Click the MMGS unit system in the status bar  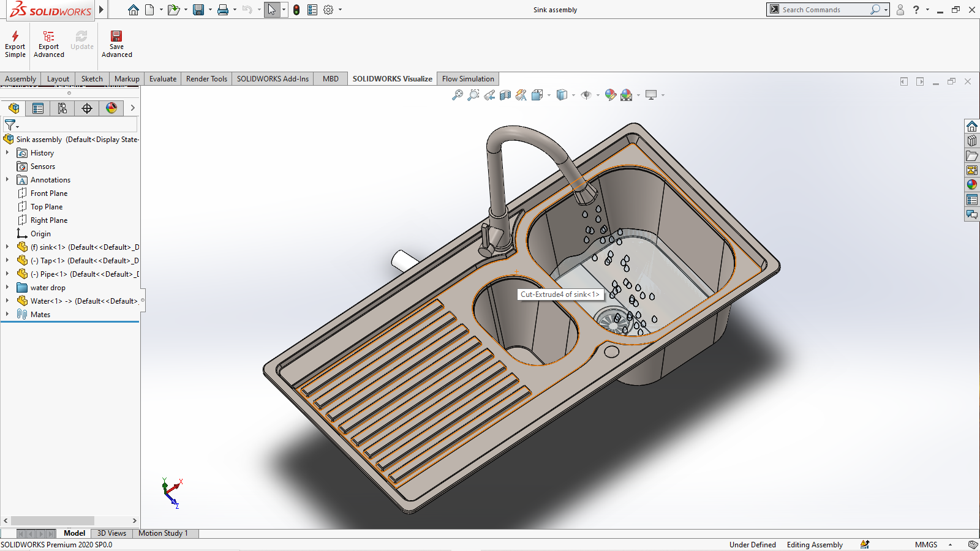(x=926, y=544)
